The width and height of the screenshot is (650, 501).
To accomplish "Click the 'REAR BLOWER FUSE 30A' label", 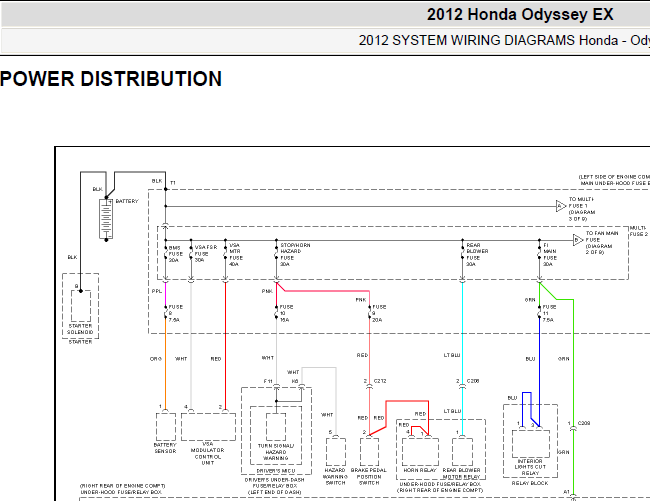I will tap(477, 254).
